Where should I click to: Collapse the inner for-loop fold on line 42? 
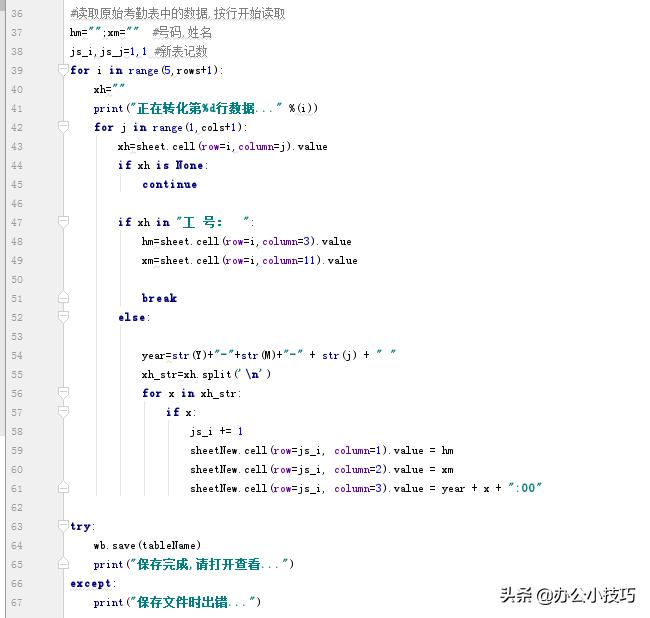coord(63,126)
